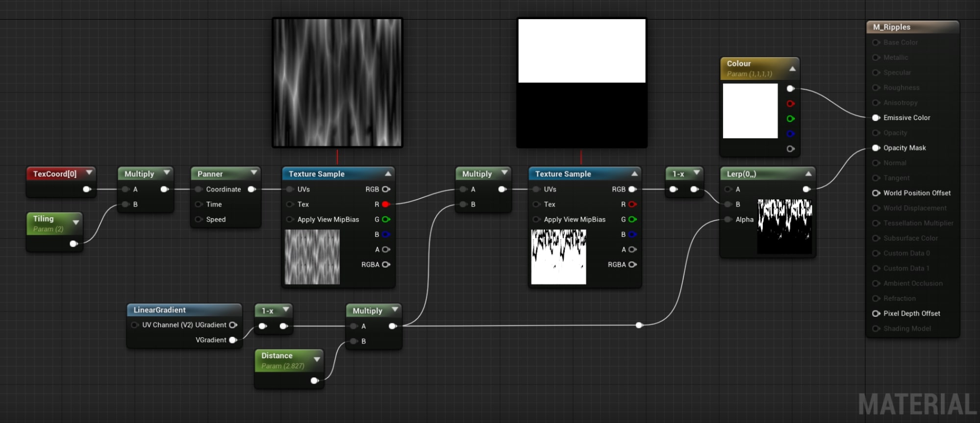
Task: Expand arrow on the Multiply node before second Texture Sample
Action: (504, 173)
